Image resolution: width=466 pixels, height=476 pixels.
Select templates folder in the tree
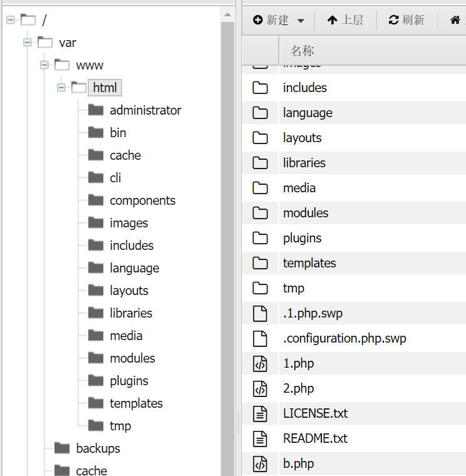click(x=136, y=404)
